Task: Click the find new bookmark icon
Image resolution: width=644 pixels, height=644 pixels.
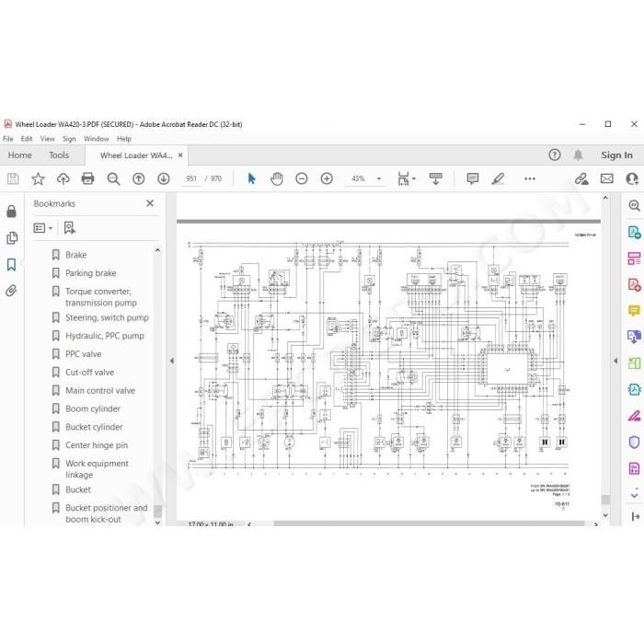Action: 69,227
